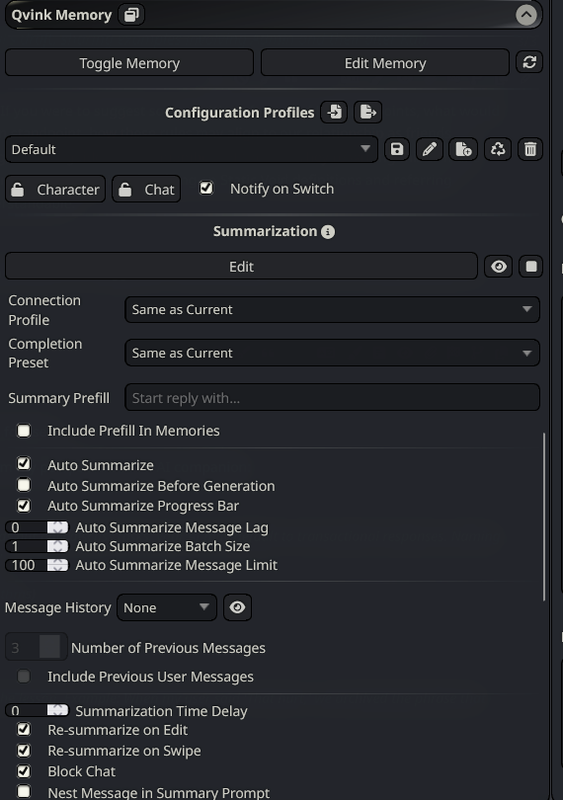Rename the profile using the pencil icon

coord(429,149)
